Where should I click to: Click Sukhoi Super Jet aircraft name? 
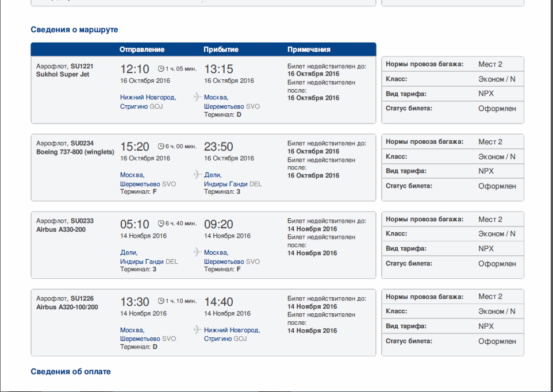tap(63, 74)
